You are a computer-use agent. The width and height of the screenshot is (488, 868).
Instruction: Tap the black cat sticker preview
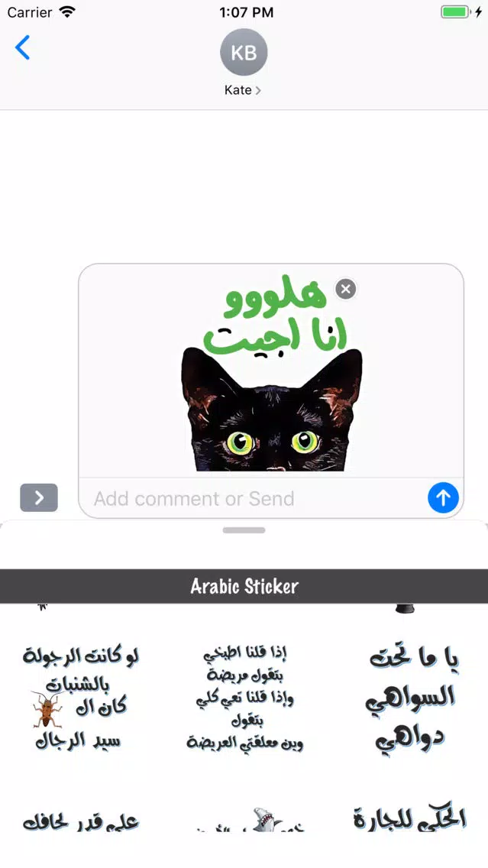tap(272, 411)
